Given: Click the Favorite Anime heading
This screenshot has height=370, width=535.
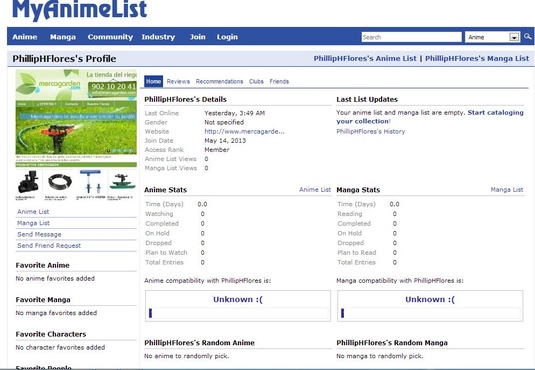Looking at the screenshot, I should (x=43, y=265).
